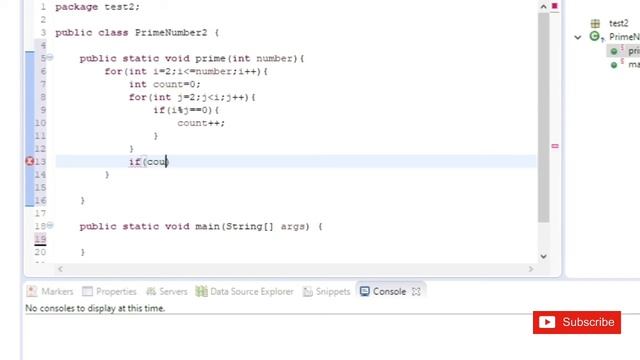Viewport: 640px width, 360px height.
Task: Click the error marker on line 13
Action: pyautogui.click(x=30, y=161)
